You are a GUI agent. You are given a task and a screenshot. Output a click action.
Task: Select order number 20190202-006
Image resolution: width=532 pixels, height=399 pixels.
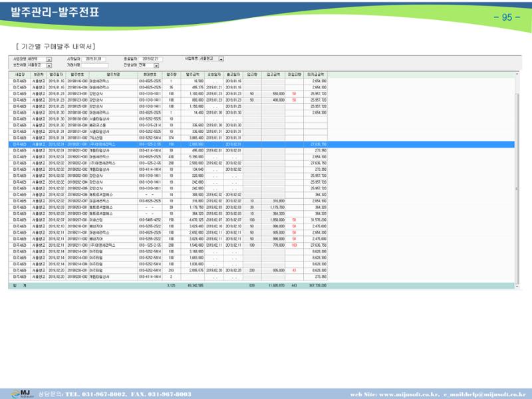(77, 195)
